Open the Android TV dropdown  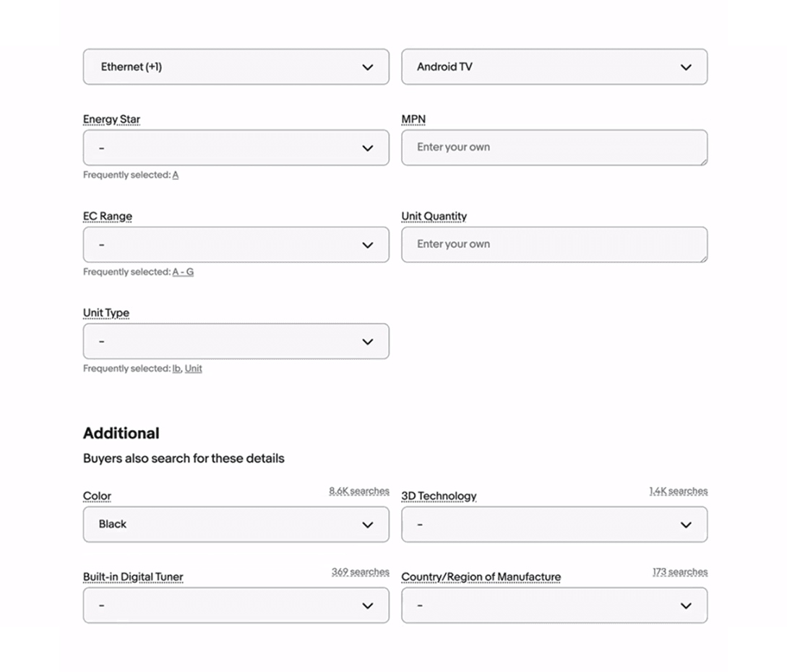[554, 66]
